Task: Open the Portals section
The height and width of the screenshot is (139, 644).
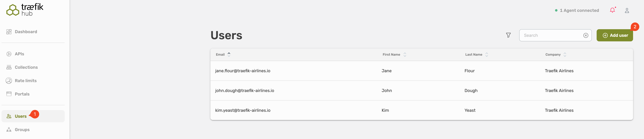Action: click(x=22, y=94)
